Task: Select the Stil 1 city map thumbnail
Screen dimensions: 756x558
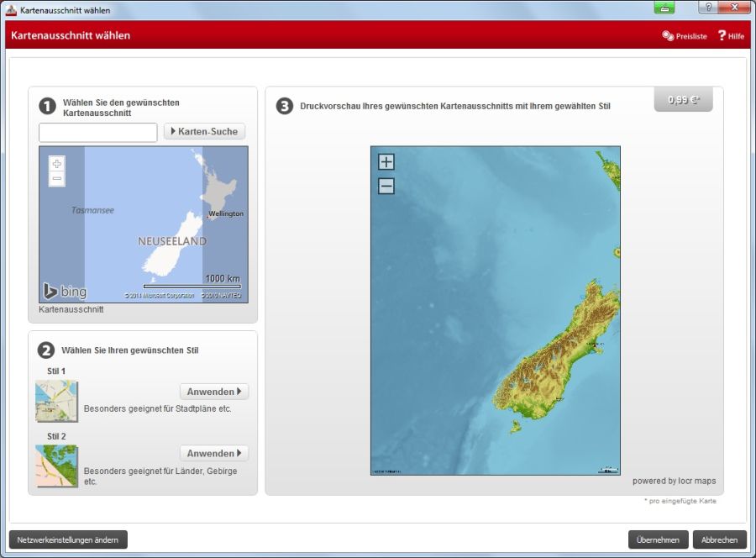Action: [56, 401]
